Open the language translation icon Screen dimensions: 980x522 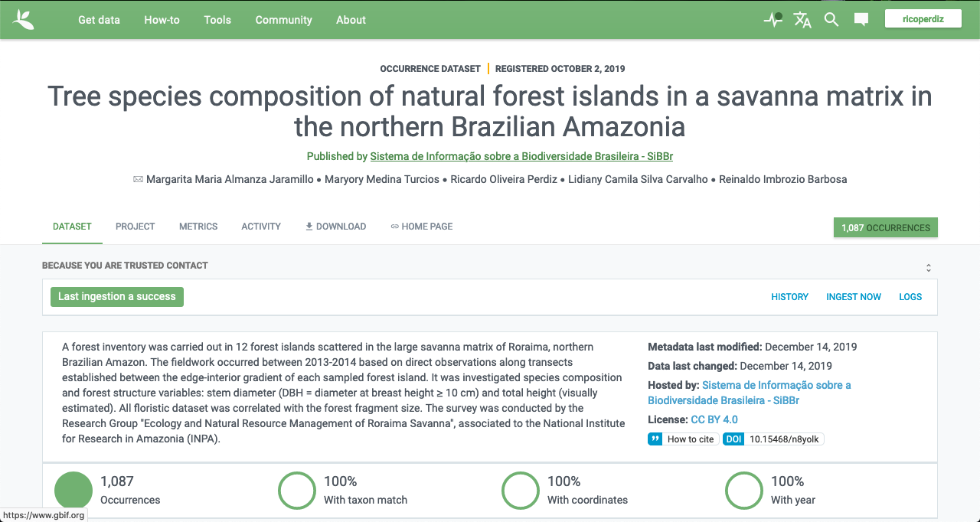[x=802, y=20]
